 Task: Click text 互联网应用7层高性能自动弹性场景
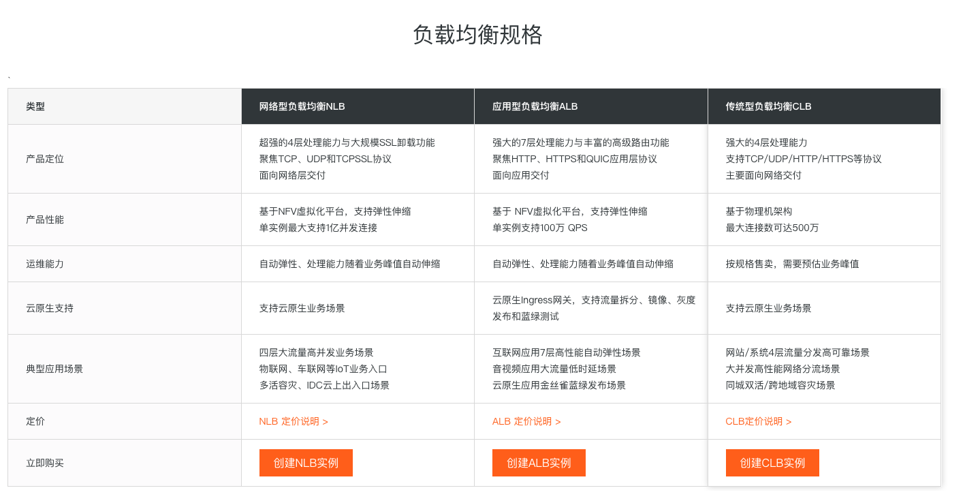567,352
